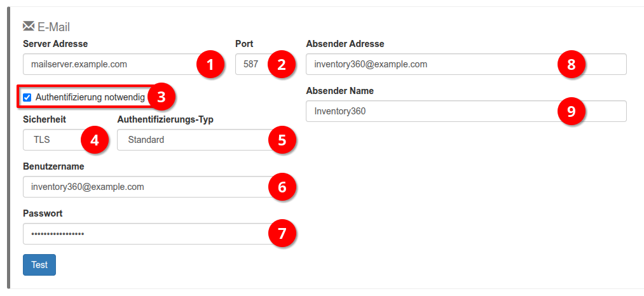
Task: Focus the Passwort field
Action: pyautogui.click(x=140, y=234)
